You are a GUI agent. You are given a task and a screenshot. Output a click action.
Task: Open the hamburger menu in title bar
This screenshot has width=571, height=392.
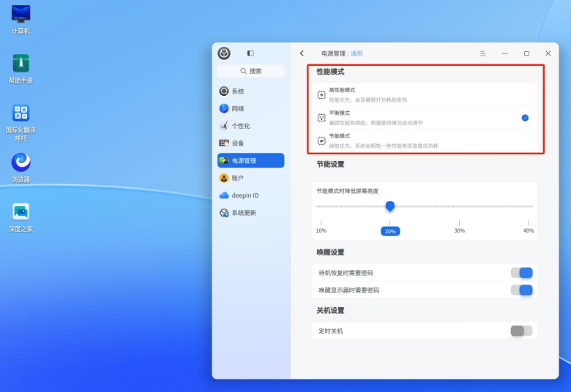tap(483, 53)
